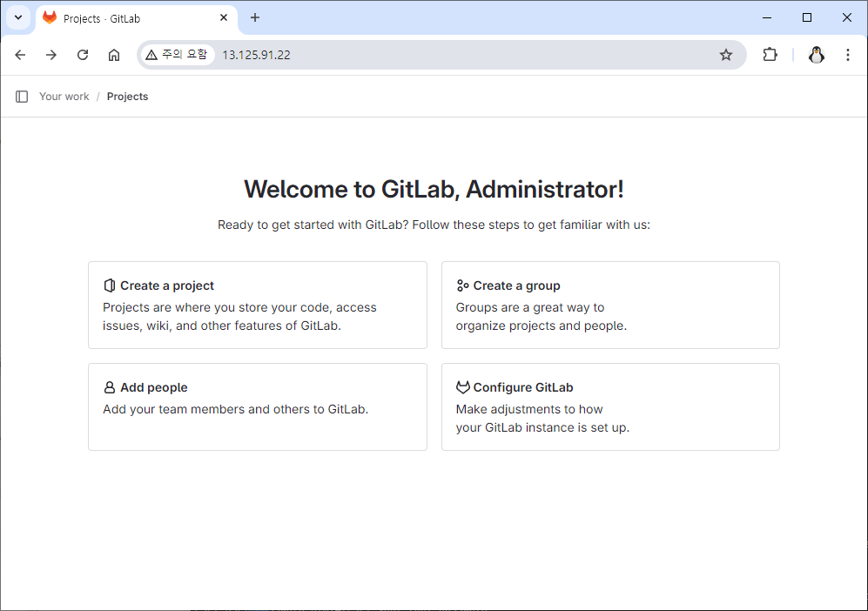Maximize the browser window
The height and width of the screenshot is (611, 868).
(x=807, y=17)
